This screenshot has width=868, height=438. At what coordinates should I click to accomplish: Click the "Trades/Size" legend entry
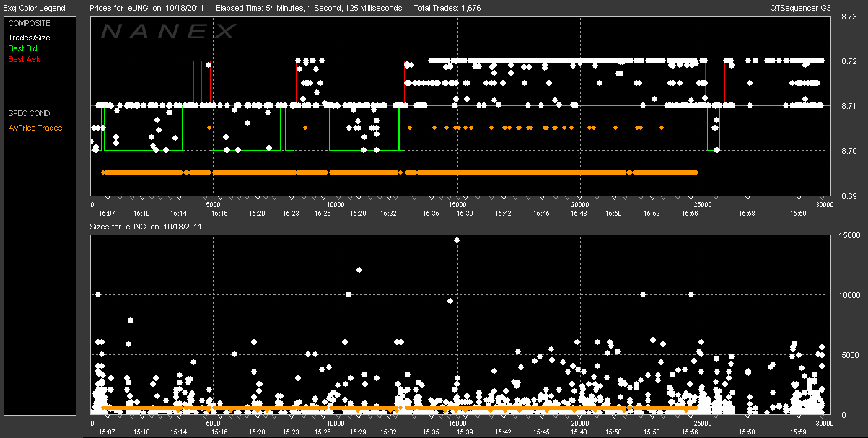coord(29,38)
